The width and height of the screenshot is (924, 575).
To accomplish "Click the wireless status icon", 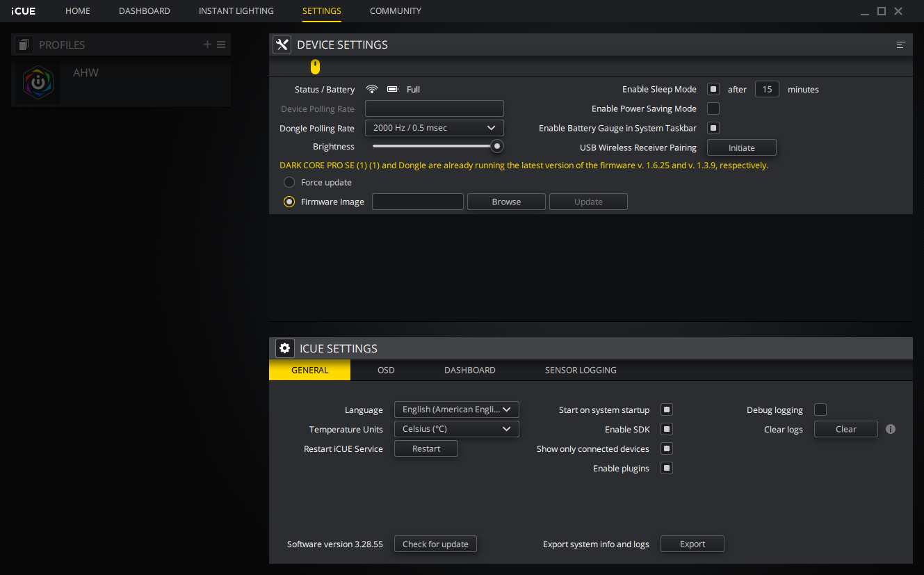I will [372, 89].
